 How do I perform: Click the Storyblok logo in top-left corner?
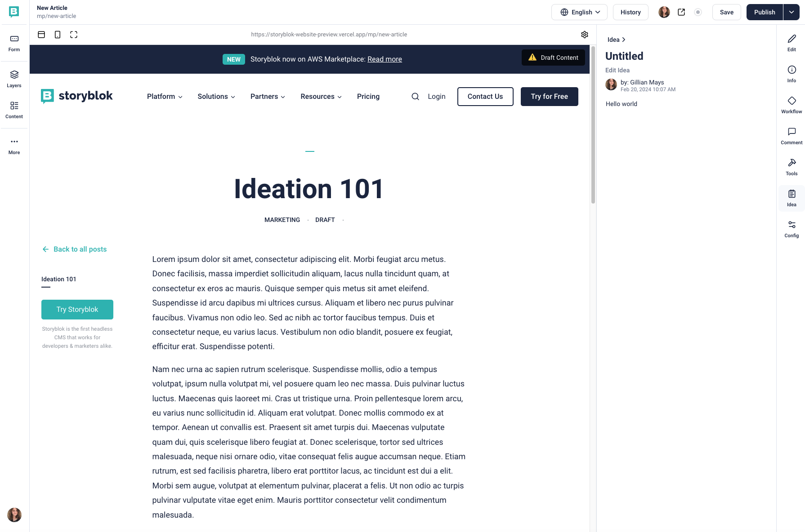(x=14, y=12)
